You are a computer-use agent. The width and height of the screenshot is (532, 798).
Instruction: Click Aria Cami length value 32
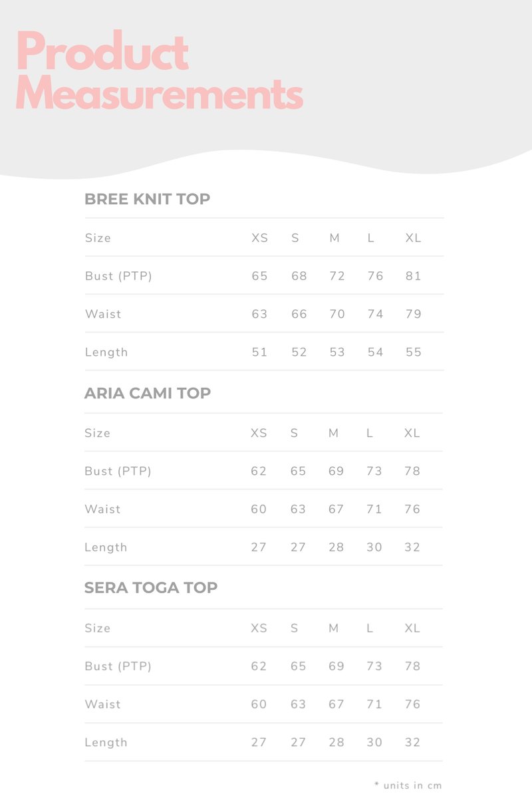pos(412,547)
